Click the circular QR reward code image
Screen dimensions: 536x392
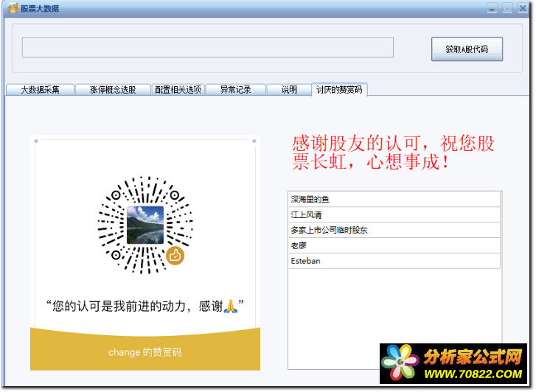point(145,225)
